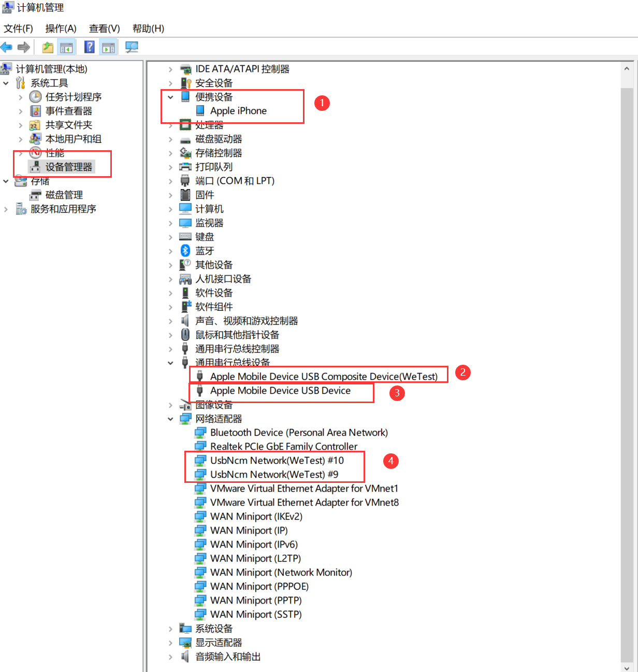Screen dimensions: 638x672
Task: Click the blue Help question mark icon
Action: [90, 47]
